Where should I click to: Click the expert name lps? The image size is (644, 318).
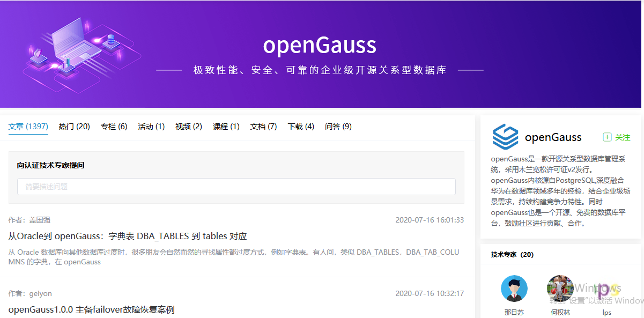pos(606,312)
